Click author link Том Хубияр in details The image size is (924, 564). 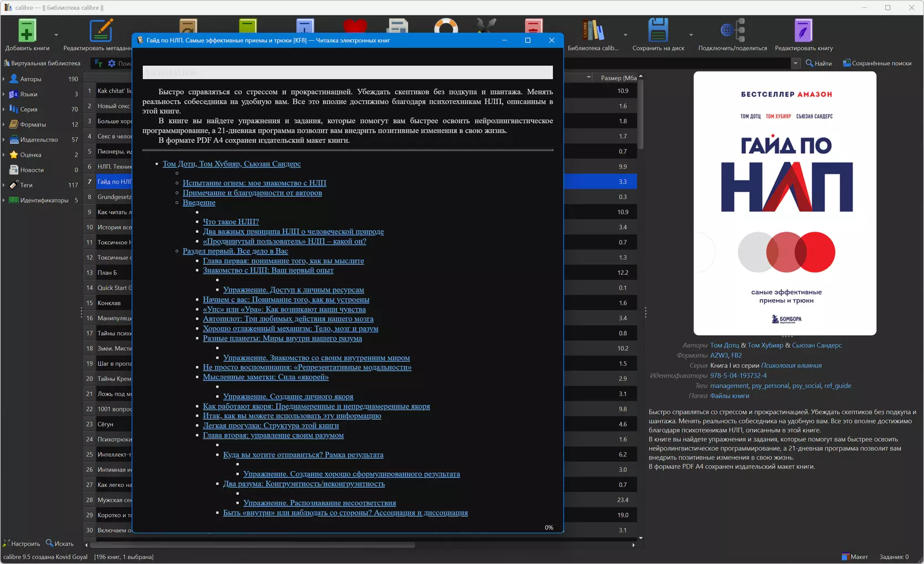(765, 345)
